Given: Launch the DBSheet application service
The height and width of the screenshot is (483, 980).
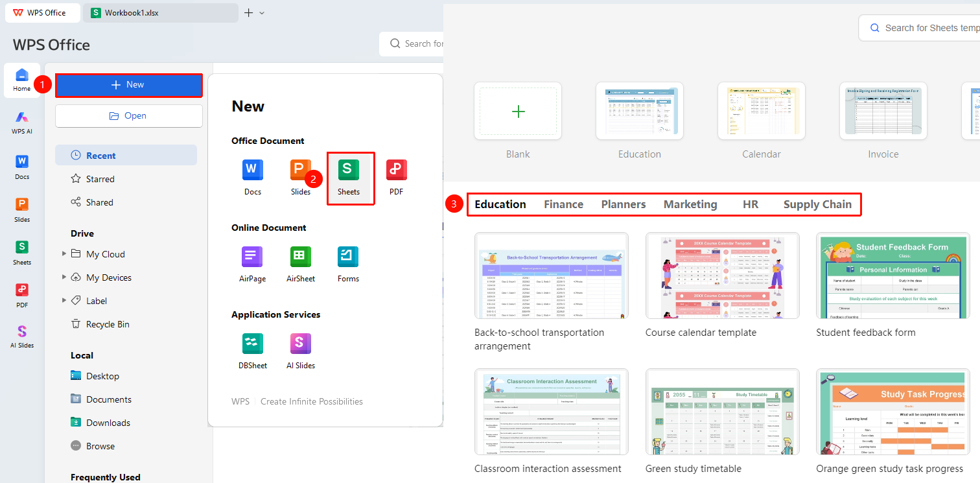Looking at the screenshot, I should (253, 351).
